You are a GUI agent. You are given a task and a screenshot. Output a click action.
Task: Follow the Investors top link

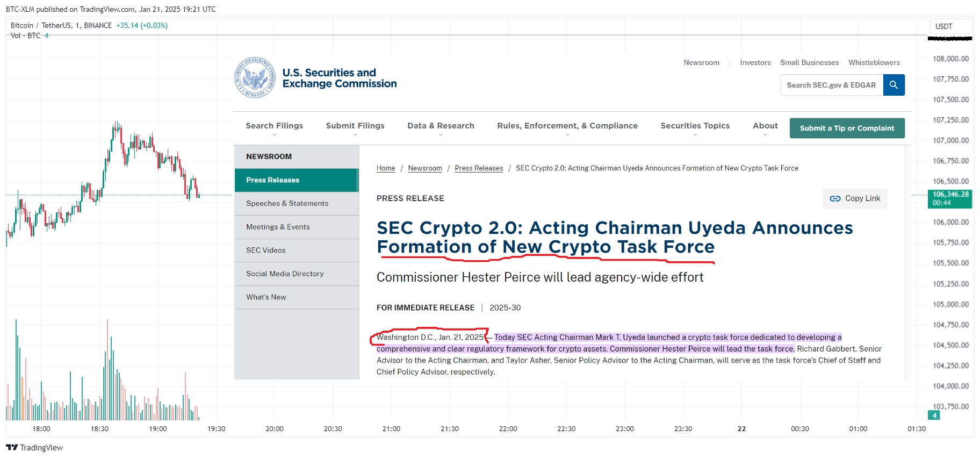tap(755, 62)
